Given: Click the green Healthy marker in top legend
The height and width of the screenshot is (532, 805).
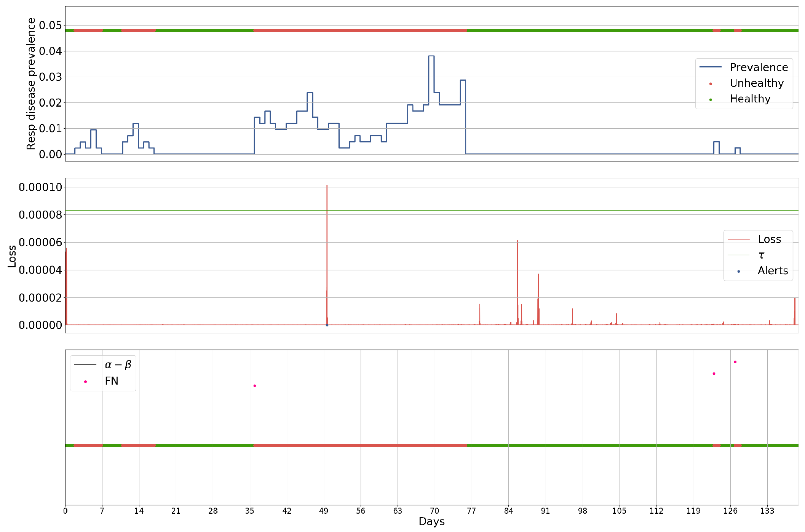Looking at the screenshot, I should point(711,99).
